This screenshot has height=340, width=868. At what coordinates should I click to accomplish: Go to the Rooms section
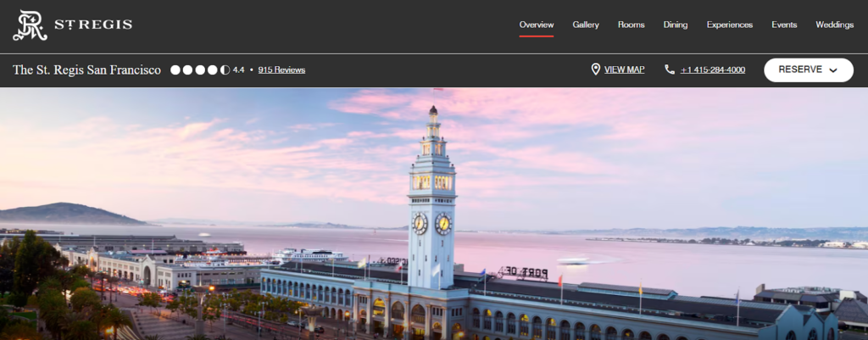(631, 25)
